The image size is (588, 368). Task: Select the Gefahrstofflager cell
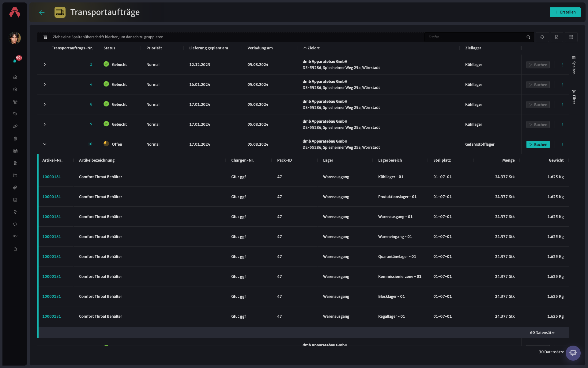(x=480, y=144)
